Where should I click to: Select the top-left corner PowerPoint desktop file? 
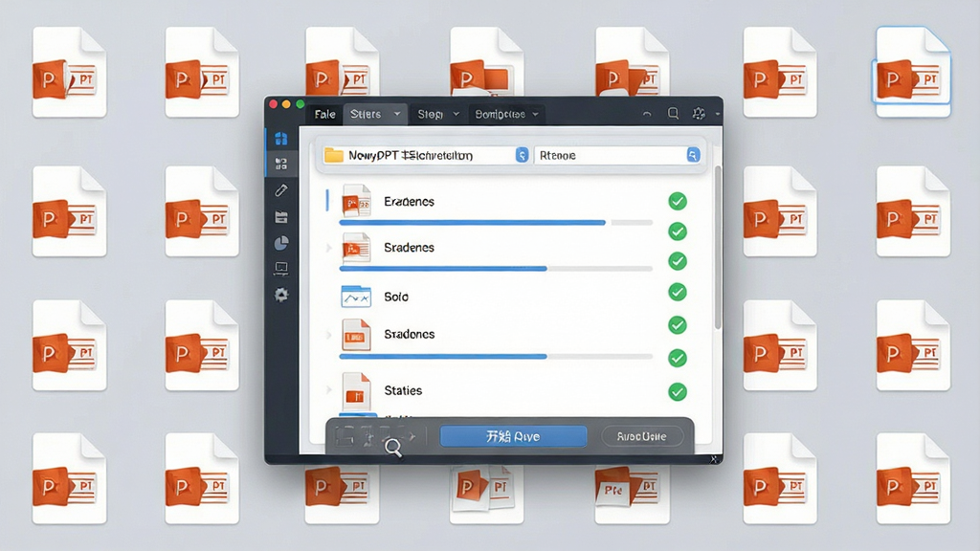pyautogui.click(x=69, y=71)
